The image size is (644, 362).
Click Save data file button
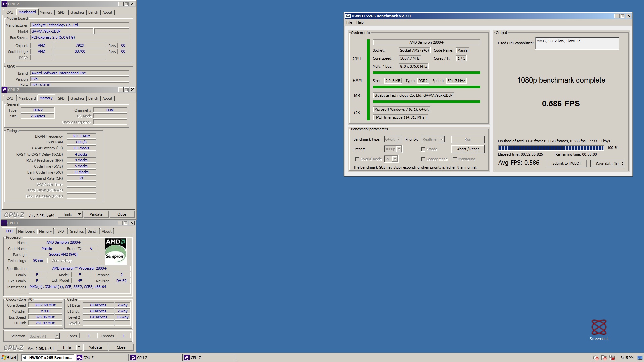(x=607, y=163)
